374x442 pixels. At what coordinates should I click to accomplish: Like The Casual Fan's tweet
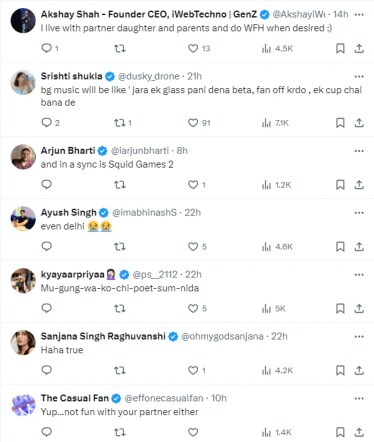pos(193,432)
